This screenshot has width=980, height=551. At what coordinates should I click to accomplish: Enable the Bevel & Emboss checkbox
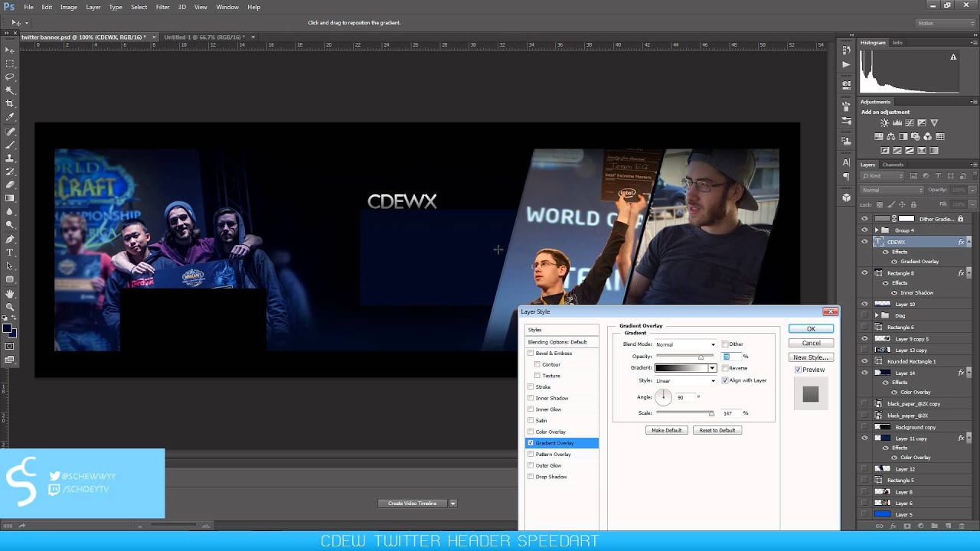531,353
